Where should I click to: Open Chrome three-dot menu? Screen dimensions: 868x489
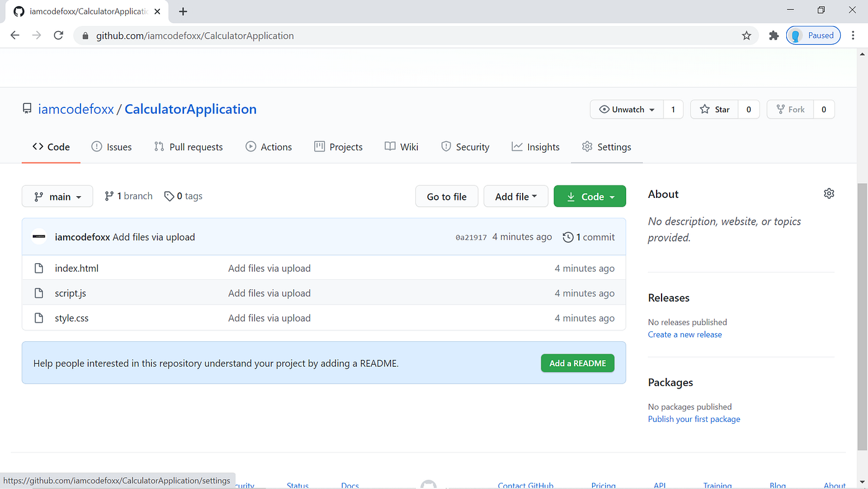click(x=853, y=35)
